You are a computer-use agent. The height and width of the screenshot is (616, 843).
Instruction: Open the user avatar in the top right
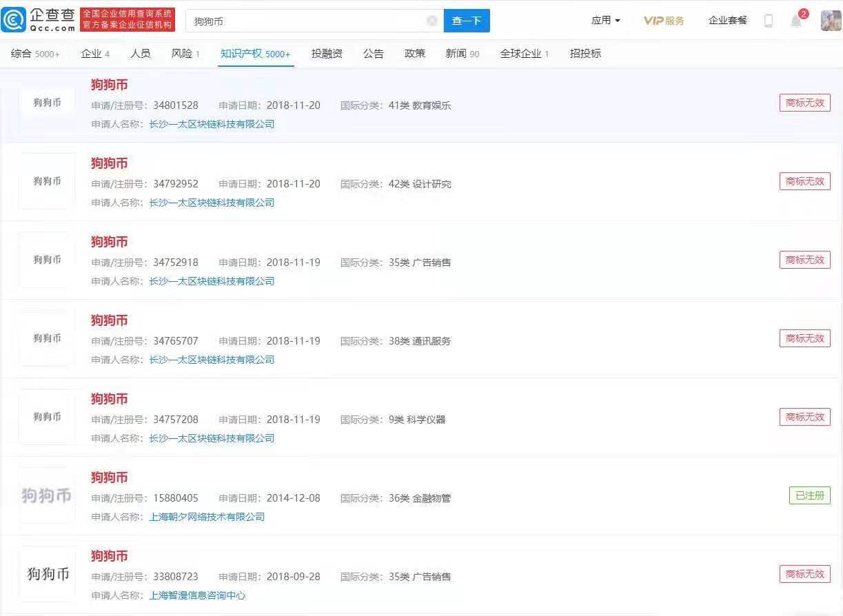(x=831, y=21)
